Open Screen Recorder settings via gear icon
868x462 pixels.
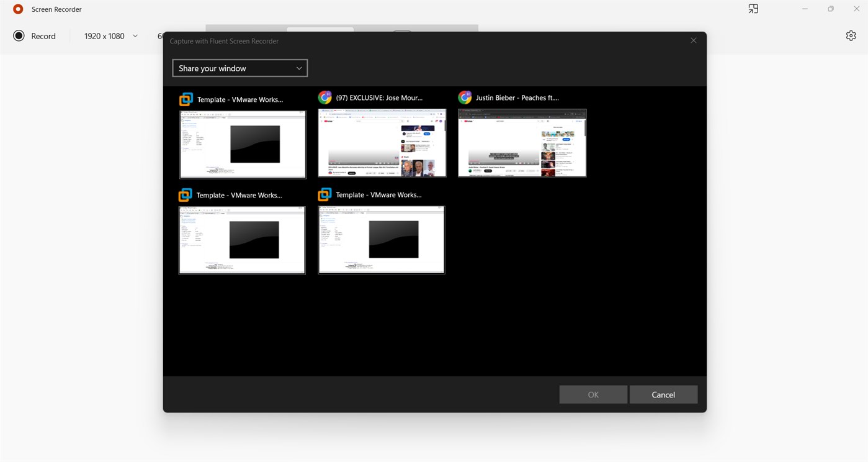point(851,35)
